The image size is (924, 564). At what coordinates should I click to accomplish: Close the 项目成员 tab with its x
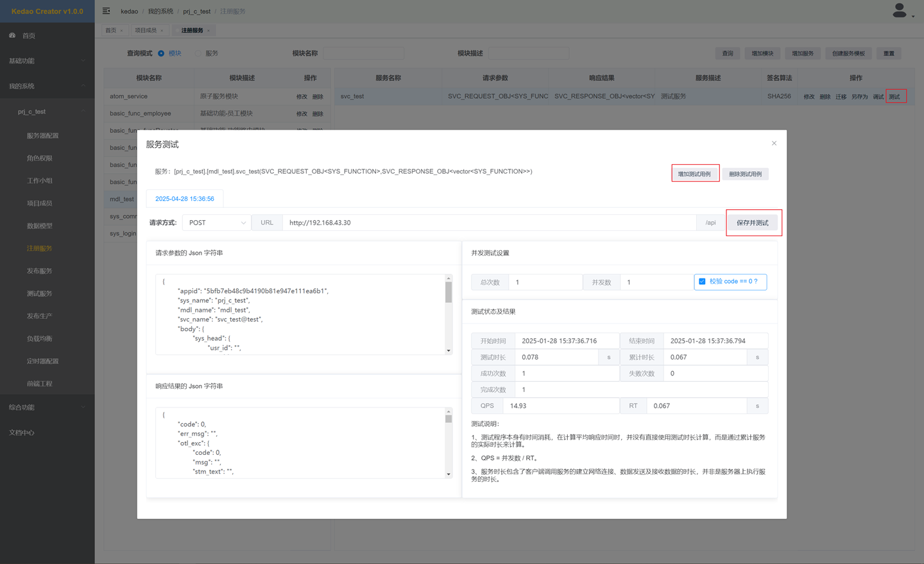point(161,31)
